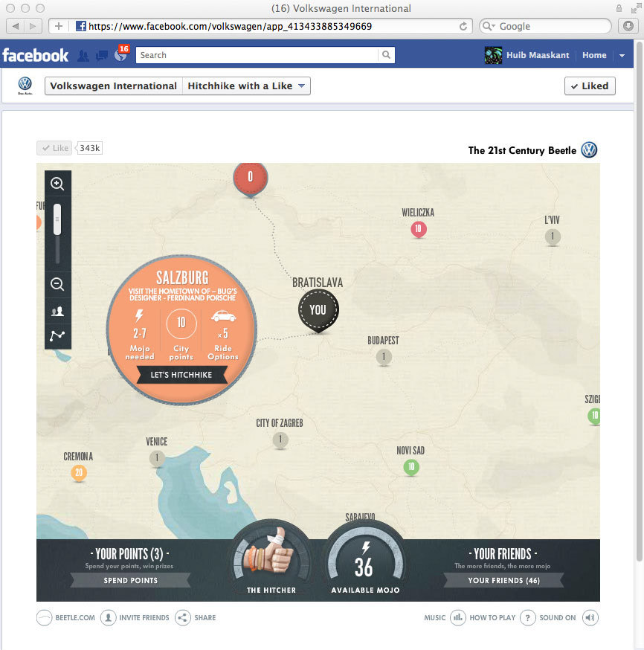Image resolution: width=644 pixels, height=650 pixels.
Task: Select the Wieliczka city marker
Action: 419,229
